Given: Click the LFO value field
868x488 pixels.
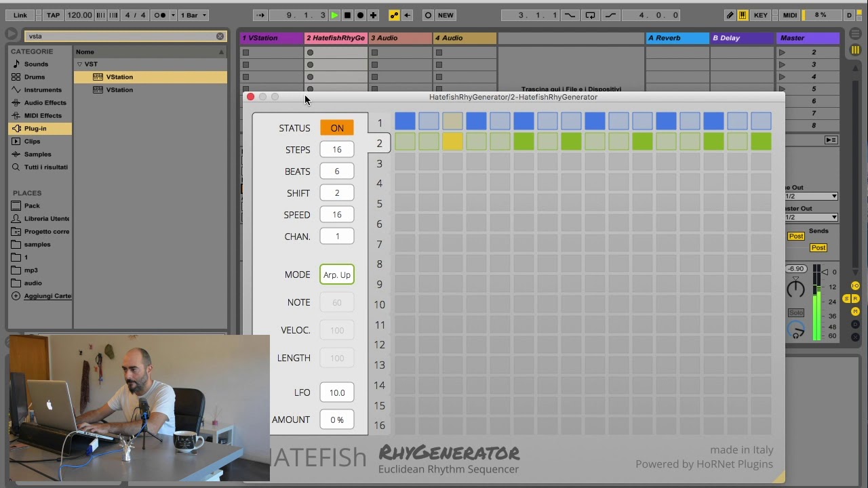Looking at the screenshot, I should pos(337,392).
